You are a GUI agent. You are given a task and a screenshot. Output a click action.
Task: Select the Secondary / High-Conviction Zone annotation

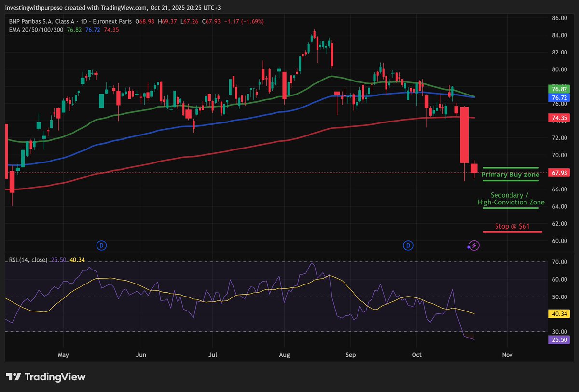(510, 199)
